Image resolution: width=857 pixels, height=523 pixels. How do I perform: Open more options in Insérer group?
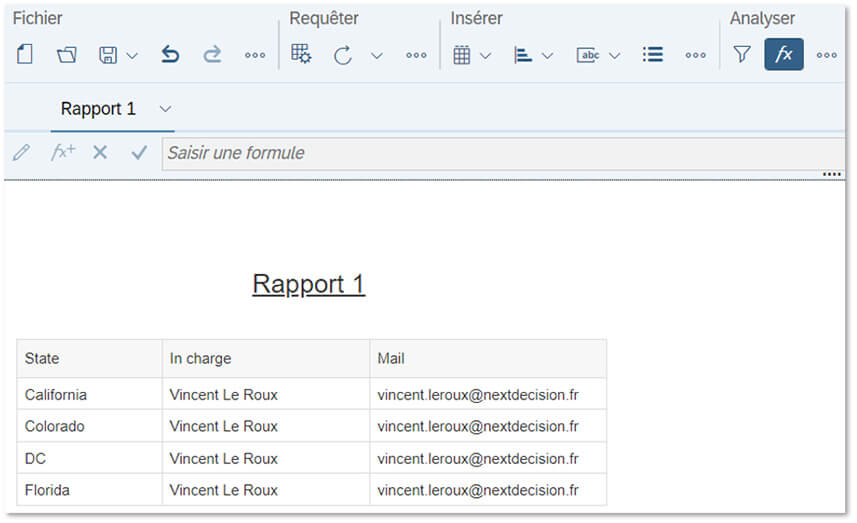(x=695, y=55)
